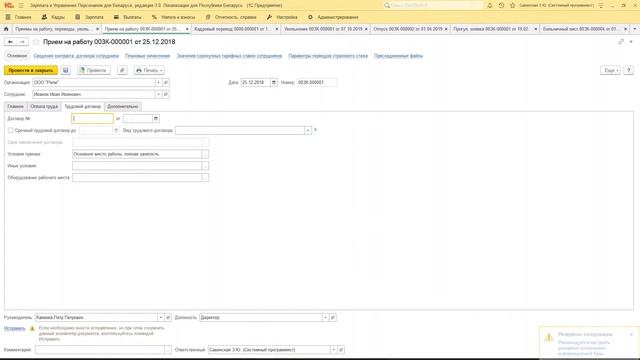The image size is (640, 360).
Task: Toggle the fixed-term contract checkbox
Action: [11, 130]
